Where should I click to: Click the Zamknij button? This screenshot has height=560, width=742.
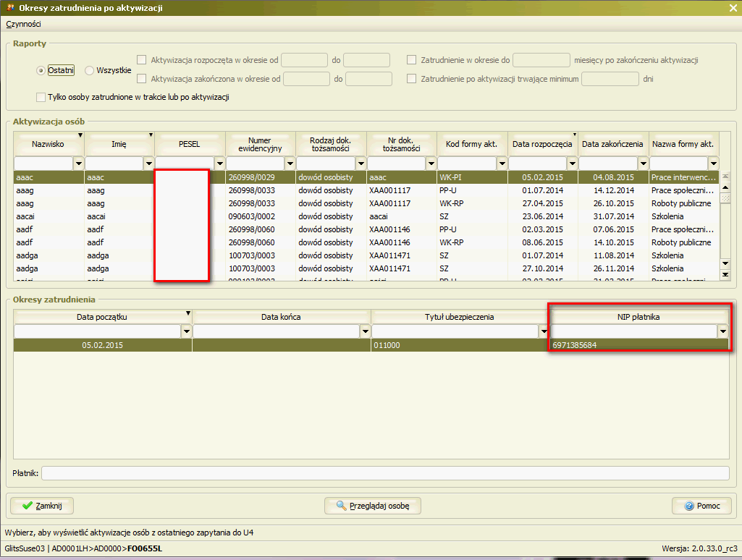[x=42, y=506]
